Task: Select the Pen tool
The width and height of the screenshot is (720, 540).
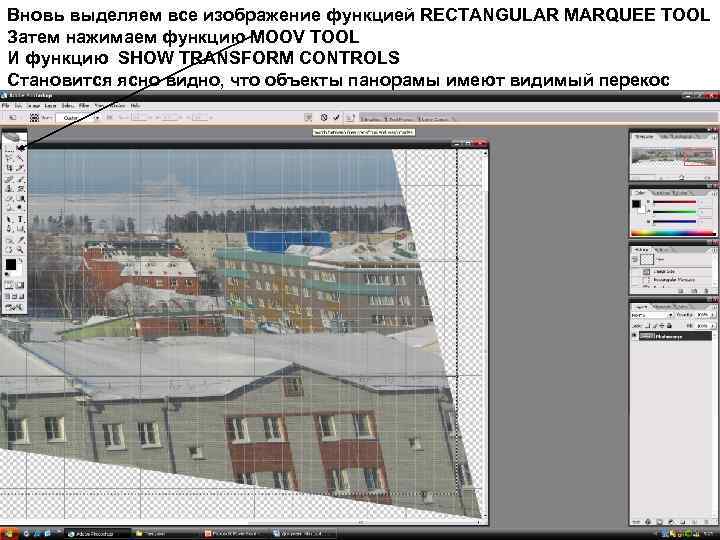Action: coord(9,229)
